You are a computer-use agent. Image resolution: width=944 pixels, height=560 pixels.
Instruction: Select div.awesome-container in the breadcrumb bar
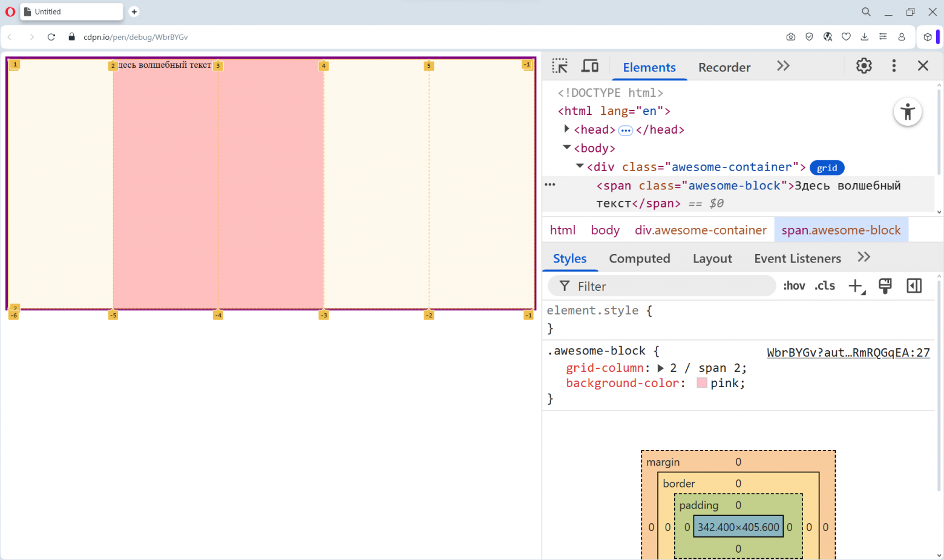click(700, 230)
